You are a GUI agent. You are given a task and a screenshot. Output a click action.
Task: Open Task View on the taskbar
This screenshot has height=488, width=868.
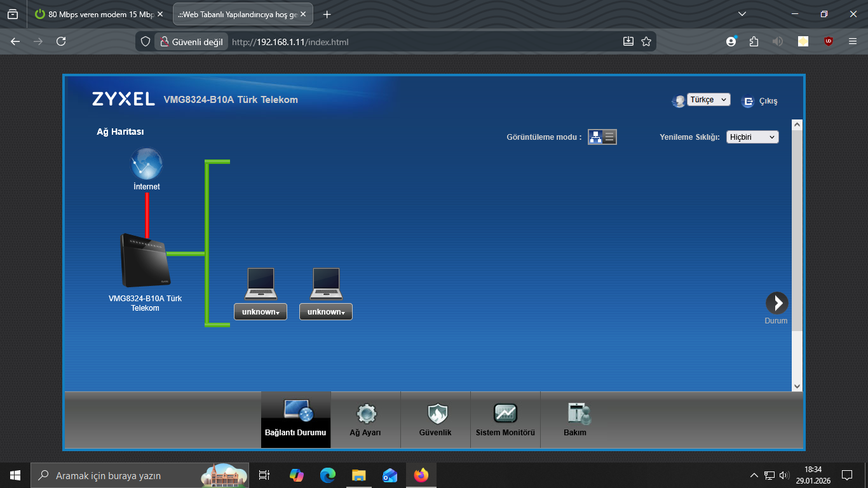pos(264,475)
